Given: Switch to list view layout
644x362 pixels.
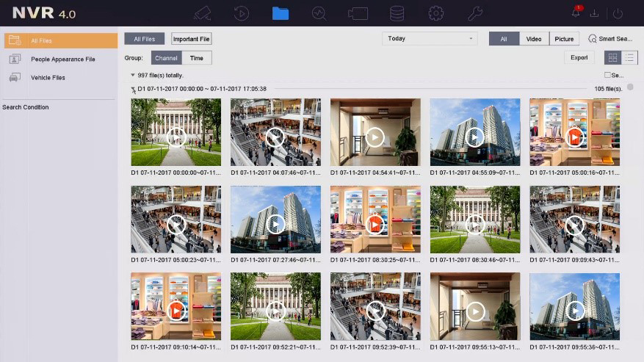Looking at the screenshot, I should click(x=629, y=57).
